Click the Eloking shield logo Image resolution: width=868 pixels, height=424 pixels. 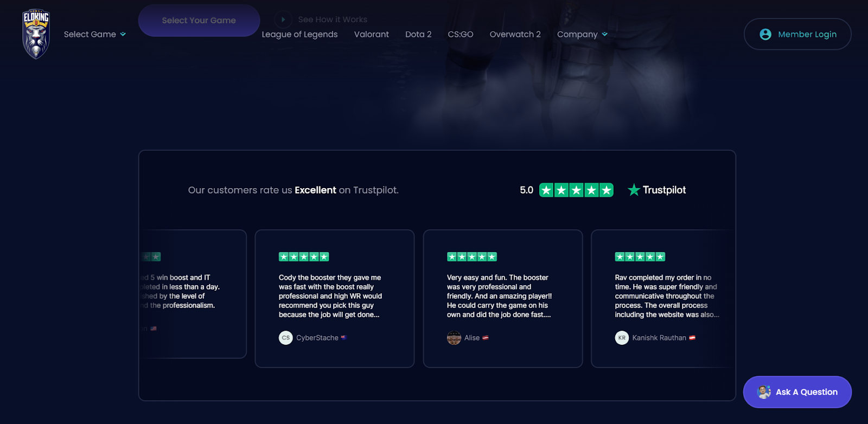coord(36,34)
